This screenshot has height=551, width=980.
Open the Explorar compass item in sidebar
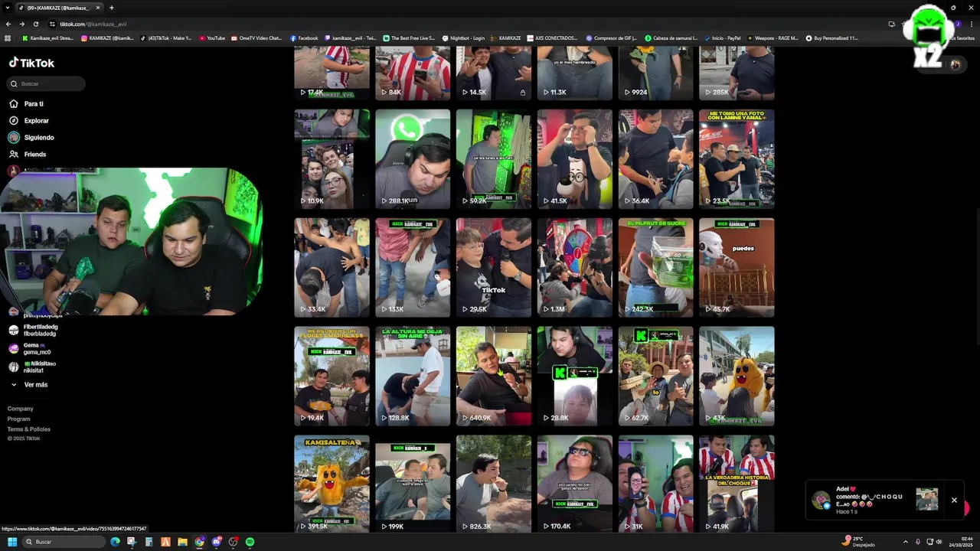29,120
